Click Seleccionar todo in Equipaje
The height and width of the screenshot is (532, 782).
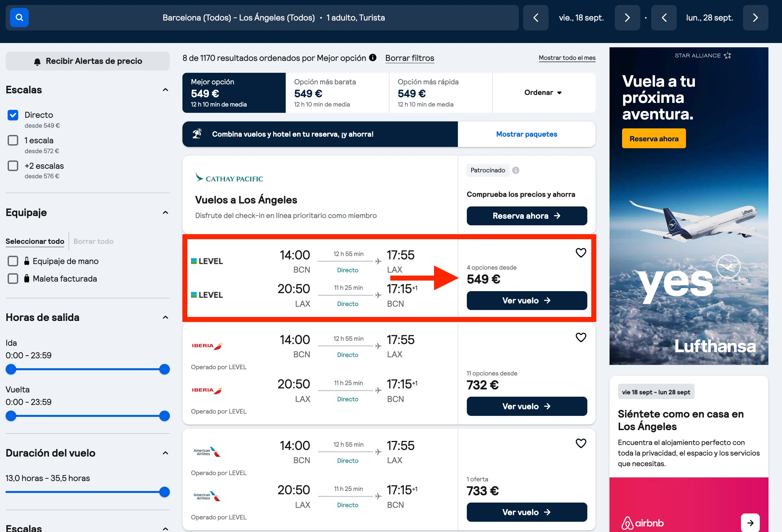coord(35,241)
